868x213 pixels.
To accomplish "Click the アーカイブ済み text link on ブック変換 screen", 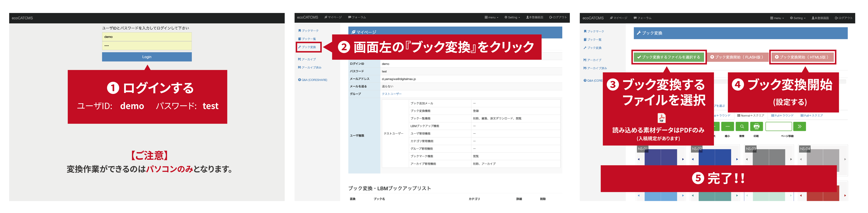I will (x=597, y=68).
